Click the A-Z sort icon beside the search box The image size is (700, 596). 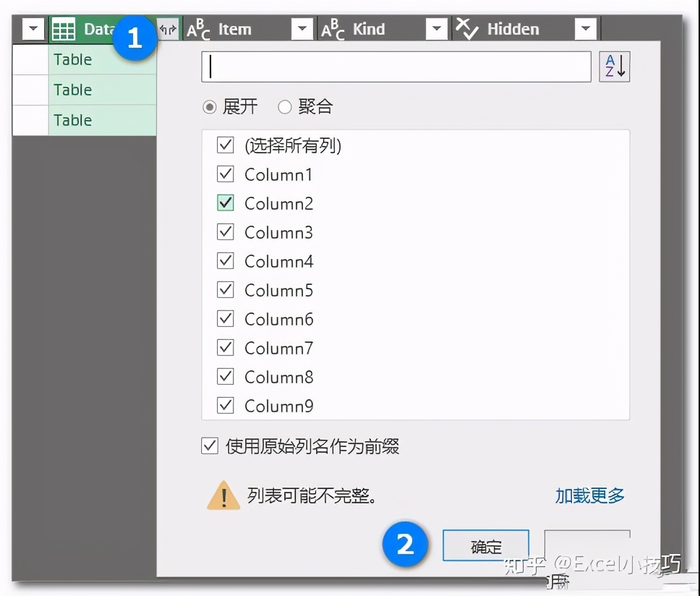tap(614, 67)
